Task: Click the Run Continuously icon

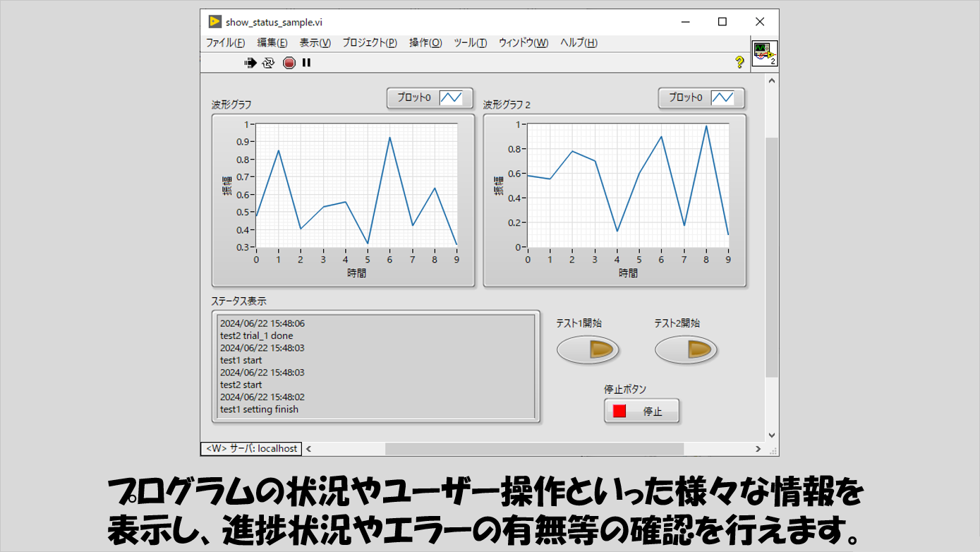Action: click(268, 63)
